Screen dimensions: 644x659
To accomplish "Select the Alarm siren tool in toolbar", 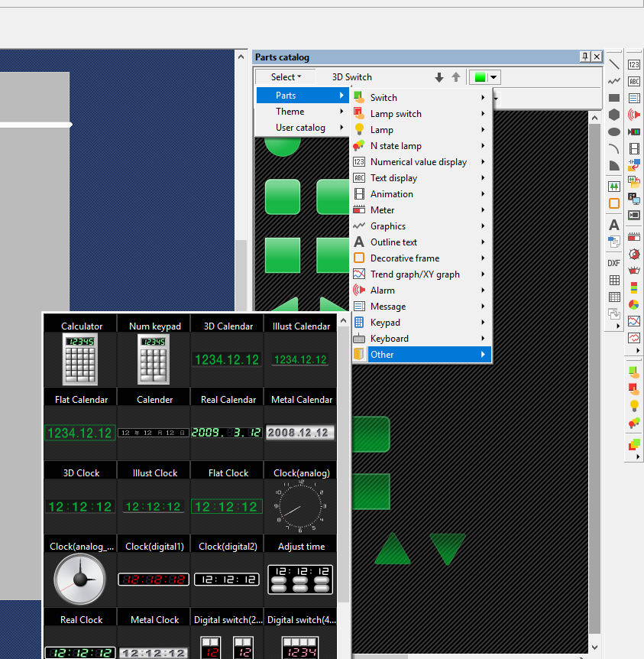I will 634,115.
